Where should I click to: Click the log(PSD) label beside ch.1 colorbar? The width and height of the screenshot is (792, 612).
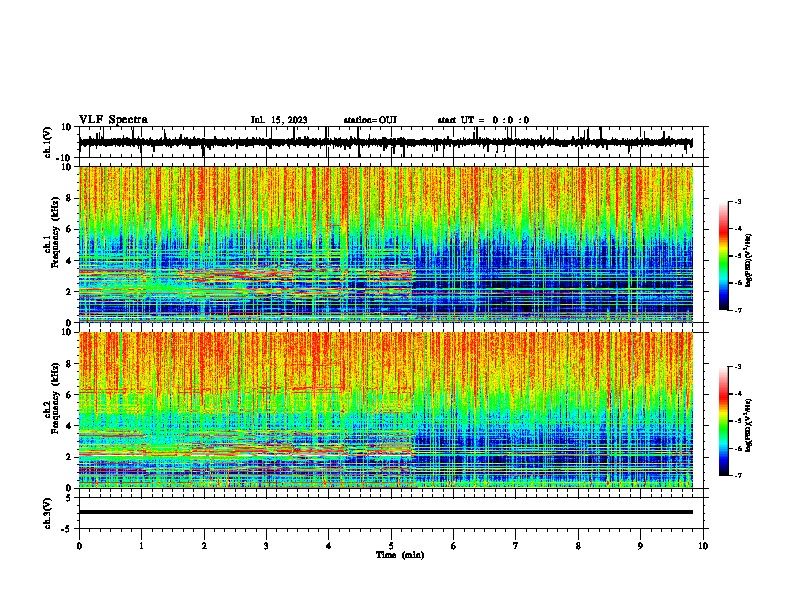pos(748,260)
